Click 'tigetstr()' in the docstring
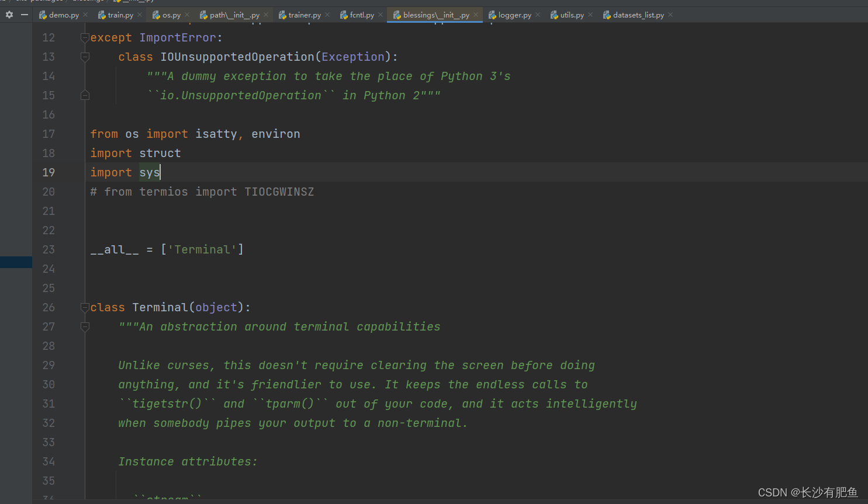The width and height of the screenshot is (868, 504). [x=167, y=404]
